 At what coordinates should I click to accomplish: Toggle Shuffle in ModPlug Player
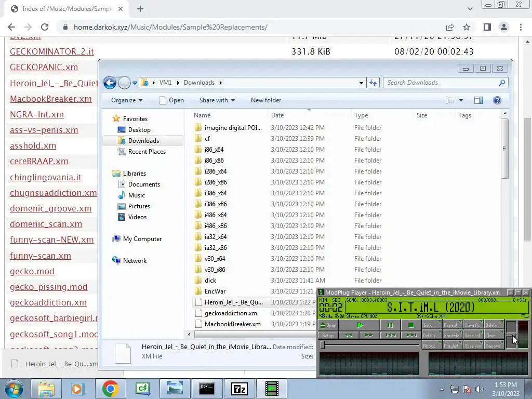pyautogui.click(x=452, y=335)
